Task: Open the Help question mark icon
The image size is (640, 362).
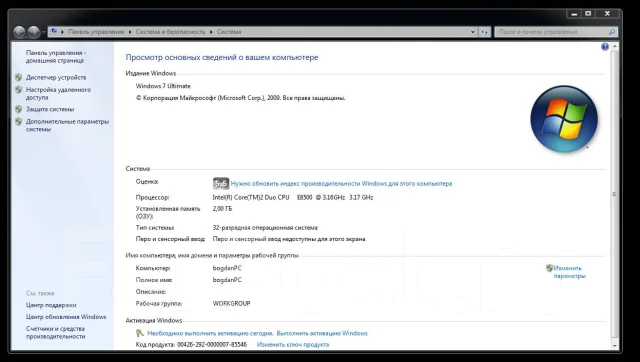Action: [x=604, y=47]
